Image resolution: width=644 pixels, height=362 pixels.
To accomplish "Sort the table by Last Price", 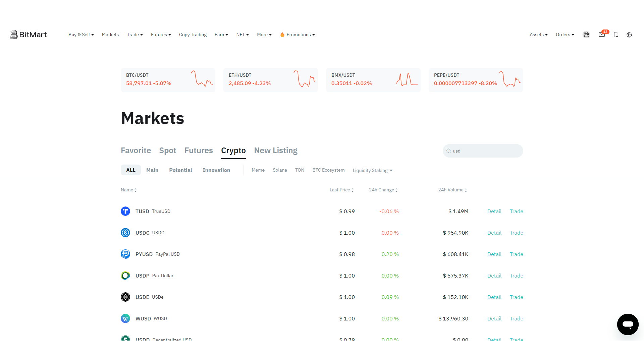I will tap(341, 190).
